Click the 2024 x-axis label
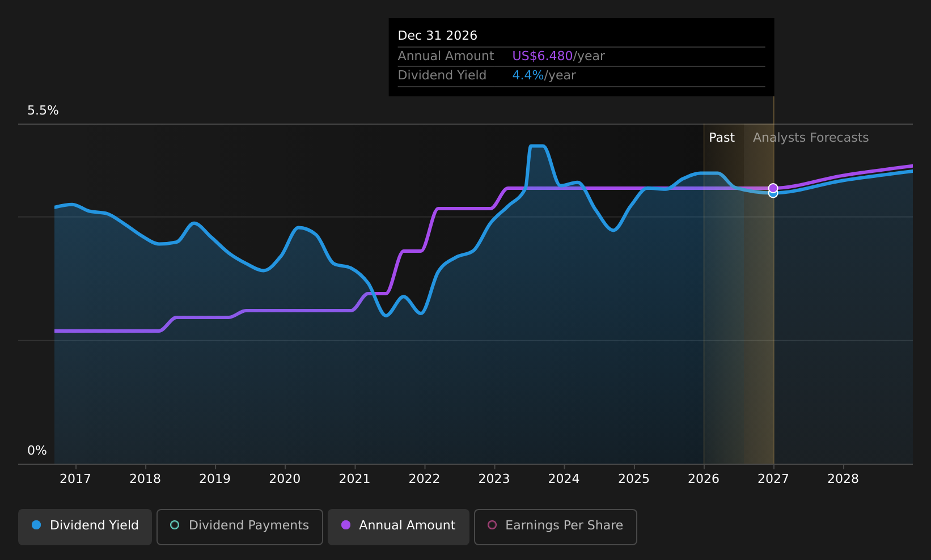 point(564,479)
